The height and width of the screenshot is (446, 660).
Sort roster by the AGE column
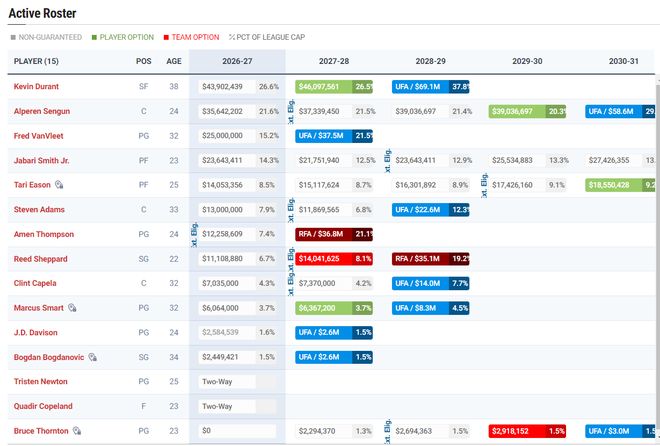[x=174, y=61]
